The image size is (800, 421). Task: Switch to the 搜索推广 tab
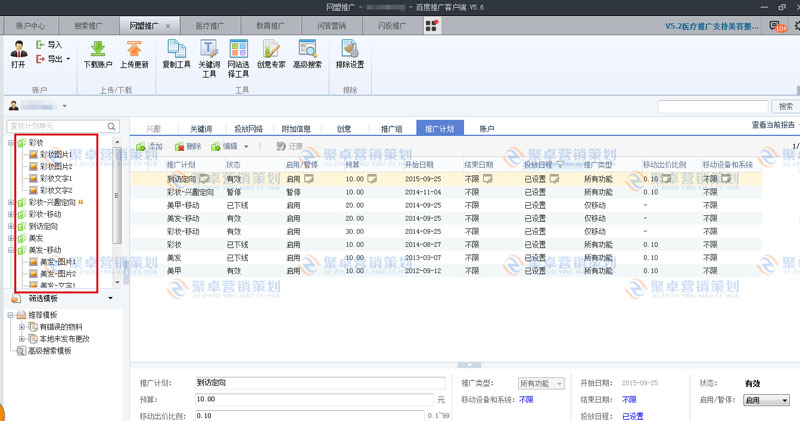88,26
